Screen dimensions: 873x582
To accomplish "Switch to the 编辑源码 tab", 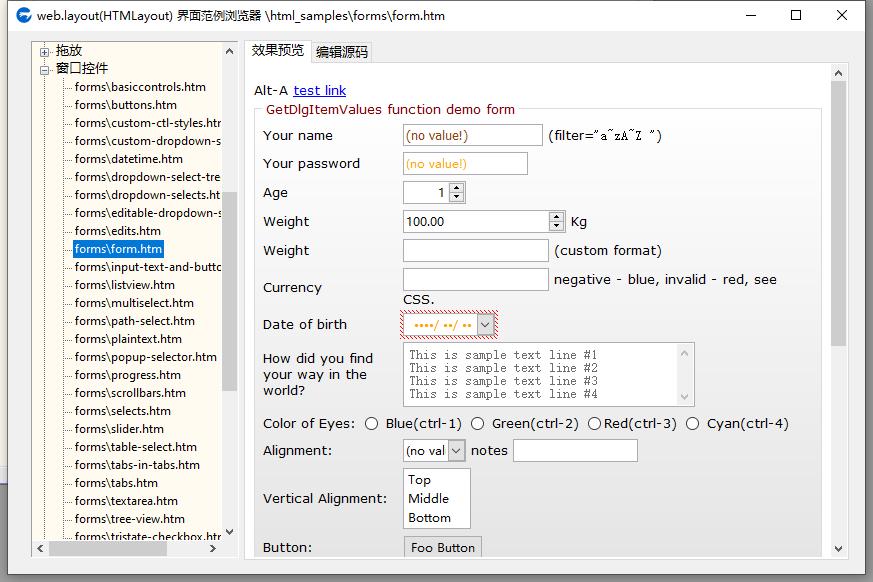I will [x=341, y=52].
